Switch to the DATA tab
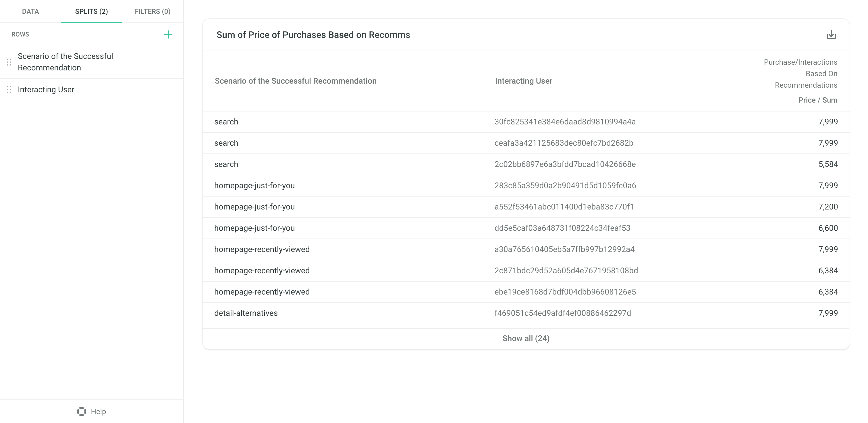Image resolution: width=868 pixels, height=423 pixels. (x=30, y=11)
